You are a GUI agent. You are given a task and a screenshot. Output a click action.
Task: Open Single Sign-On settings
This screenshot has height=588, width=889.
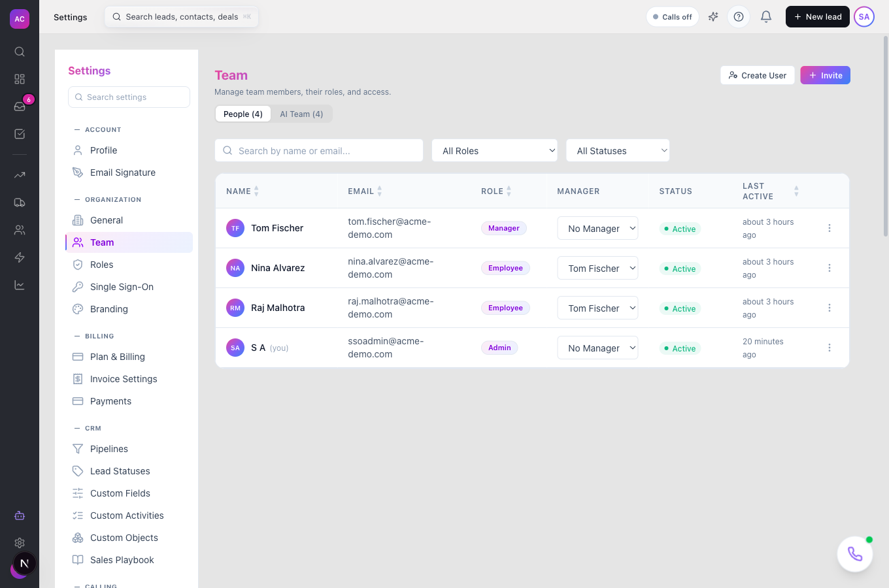129,287
